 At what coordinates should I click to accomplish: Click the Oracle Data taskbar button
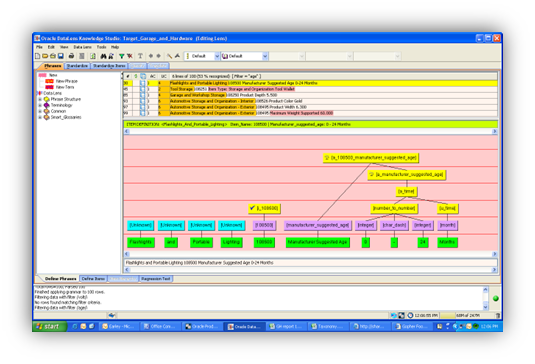coord(245,326)
